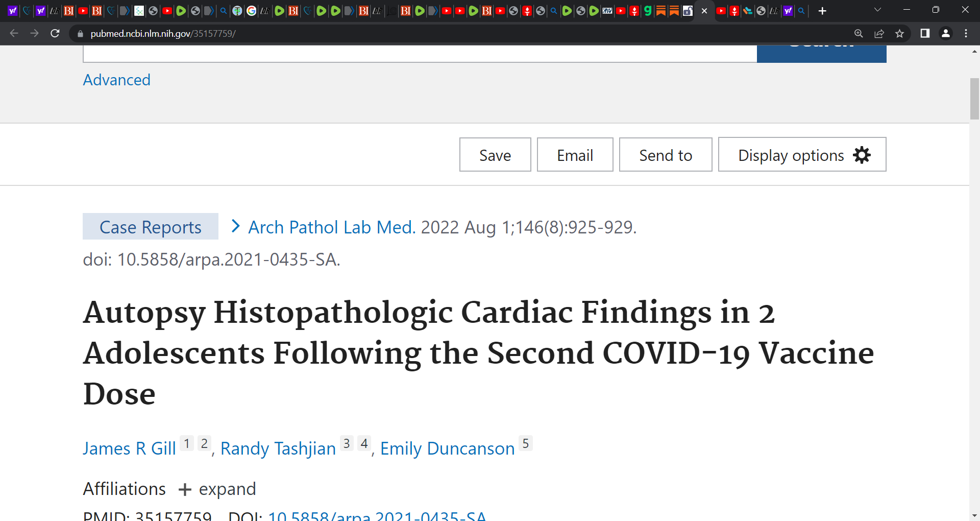Viewport: 980px width, 521px height.
Task: Go back with the browser back arrow
Action: point(14,33)
